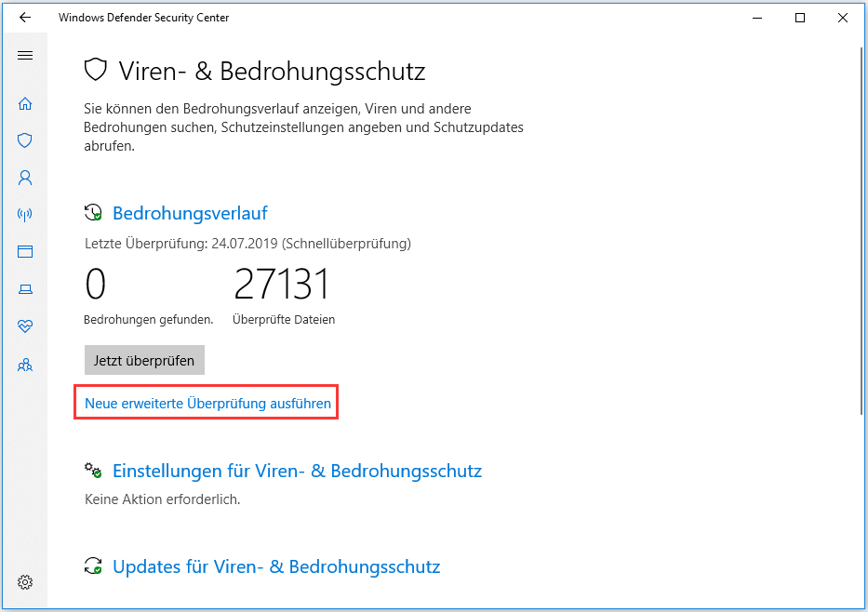Click the Windows Defender Security Center title
Viewport: 868px width, 612px height.
[144, 18]
